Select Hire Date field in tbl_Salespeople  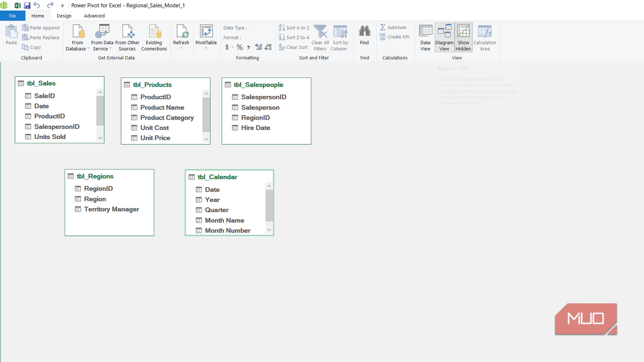(x=255, y=128)
